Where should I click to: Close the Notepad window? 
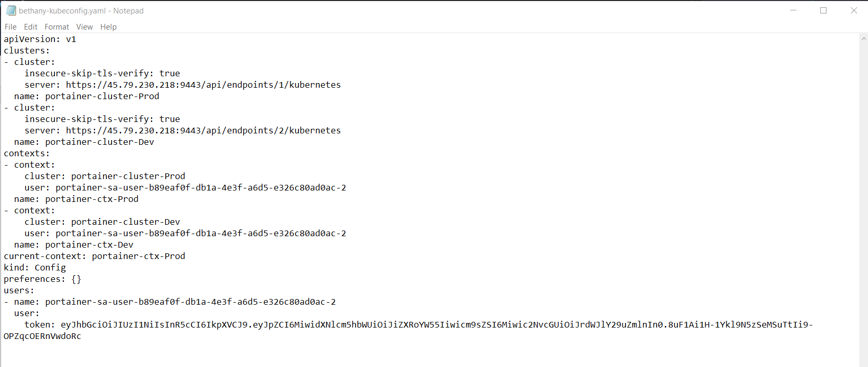point(853,10)
